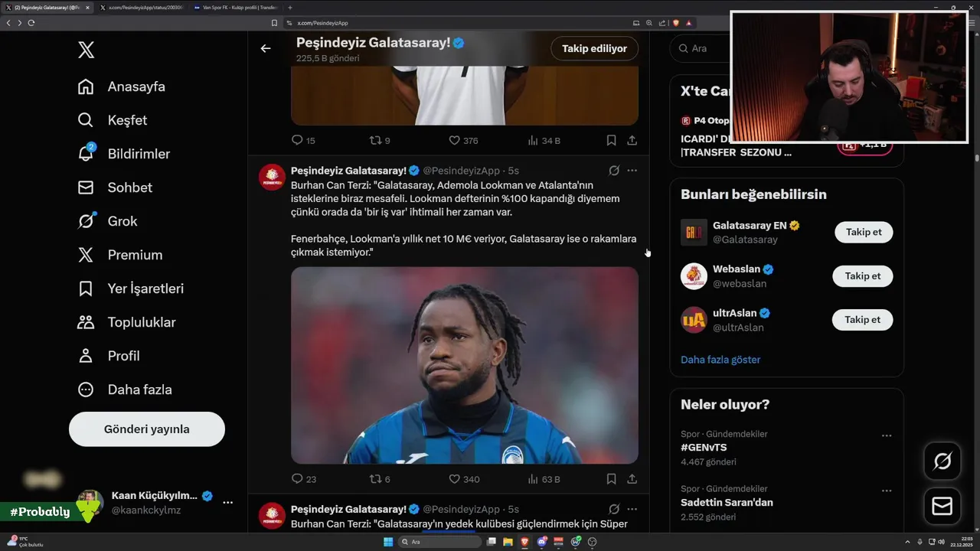Viewport: 980px width, 551px height.
Task: Switch to Van Spor FK browser tab
Action: [x=236, y=8]
